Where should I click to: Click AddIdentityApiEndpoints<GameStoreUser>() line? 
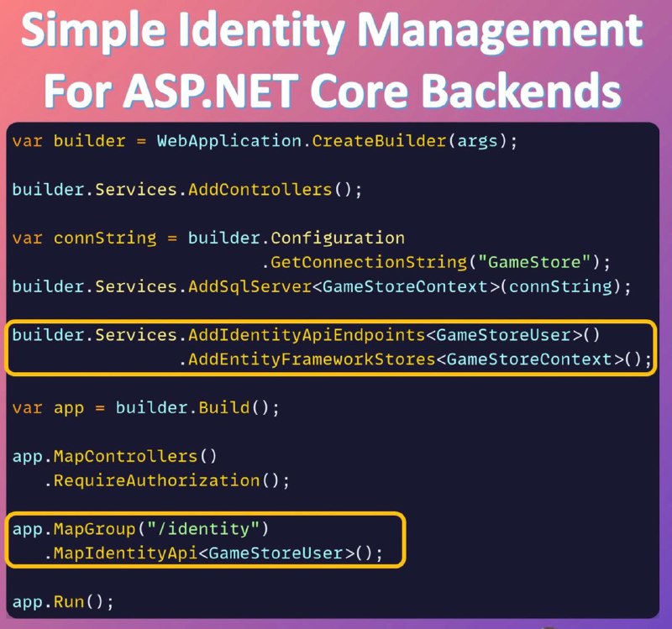pyautogui.click(x=306, y=335)
